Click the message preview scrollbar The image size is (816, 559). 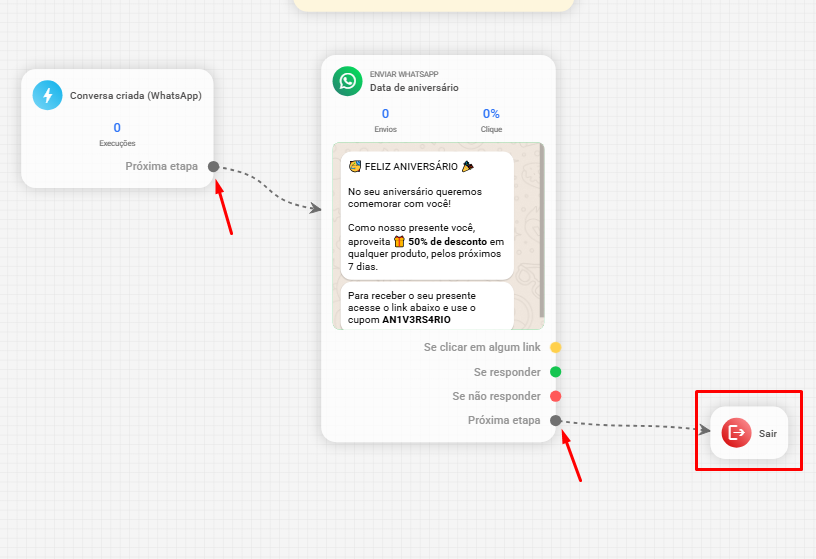coord(542,231)
